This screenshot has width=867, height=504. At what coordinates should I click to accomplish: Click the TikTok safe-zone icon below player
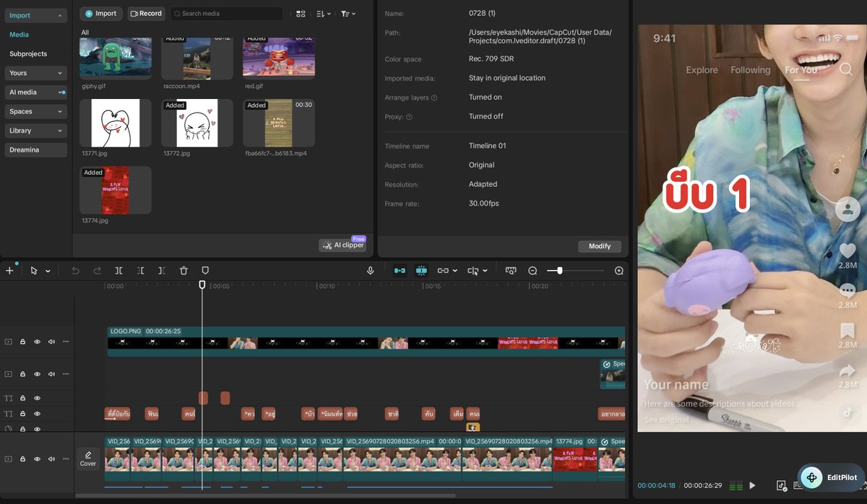click(x=781, y=486)
